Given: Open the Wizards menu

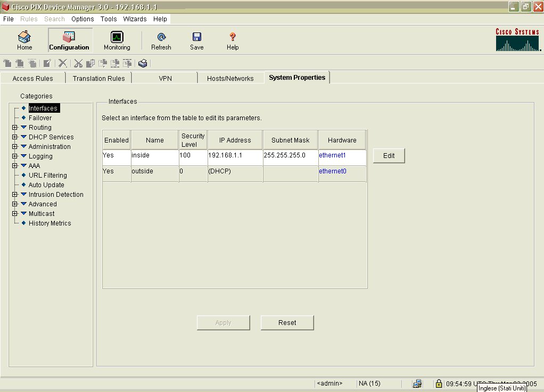Looking at the screenshot, I should click(135, 19).
